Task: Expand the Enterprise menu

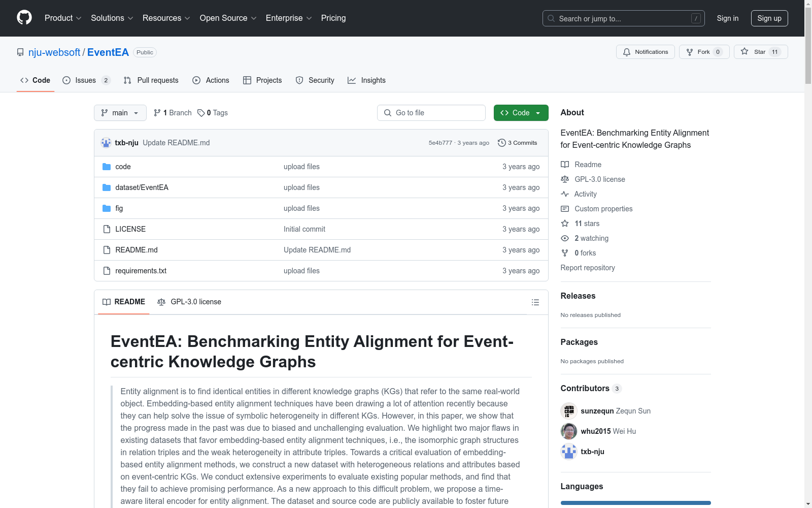Action: tap(289, 18)
